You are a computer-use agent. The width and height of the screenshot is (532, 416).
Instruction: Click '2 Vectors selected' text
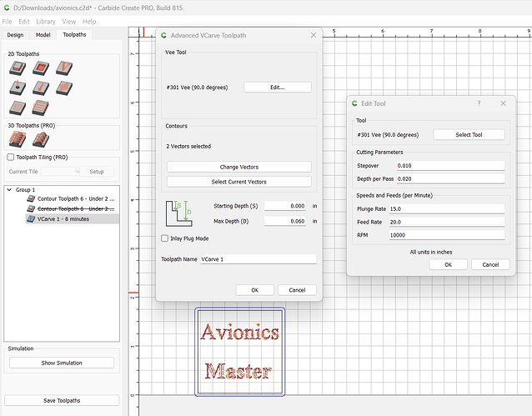(188, 146)
